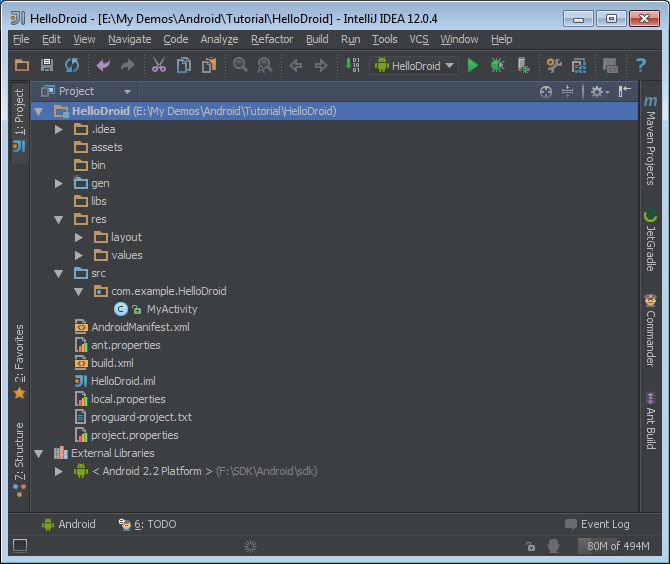Toggle the read-only lock icon in status bar

tap(530, 546)
